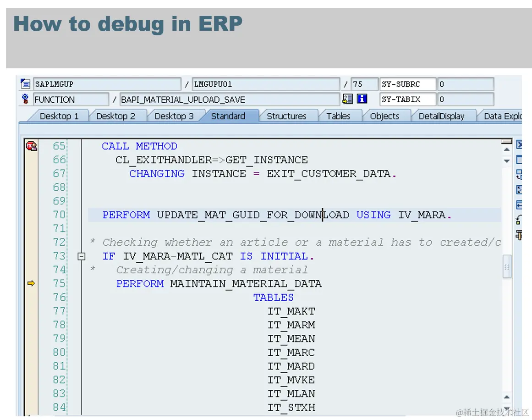Open the Data Explorer tab
This screenshot has width=532, height=420.
click(502, 116)
